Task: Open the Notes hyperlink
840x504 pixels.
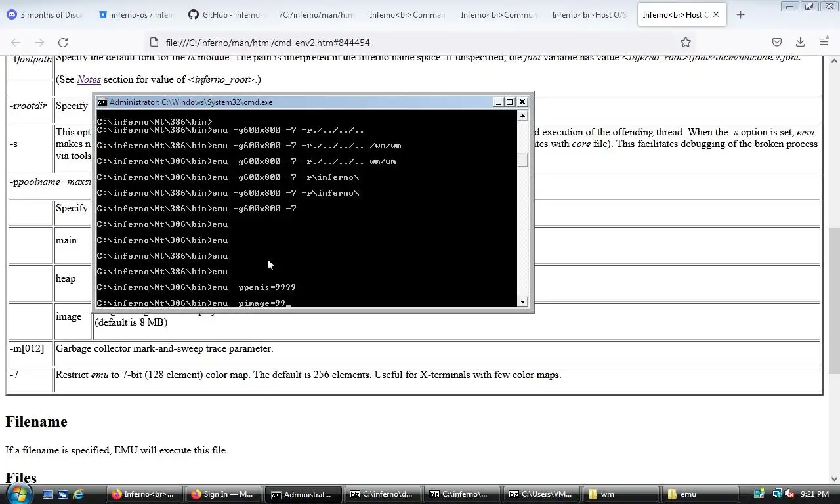Action: [x=89, y=79]
